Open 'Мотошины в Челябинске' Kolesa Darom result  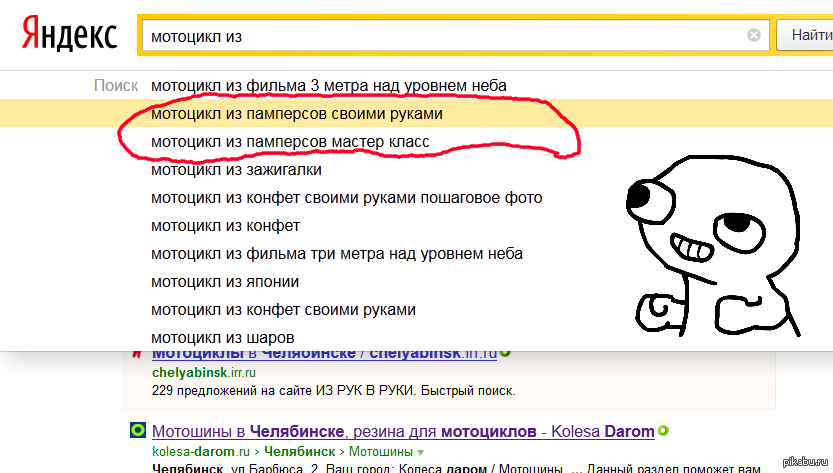(403, 432)
